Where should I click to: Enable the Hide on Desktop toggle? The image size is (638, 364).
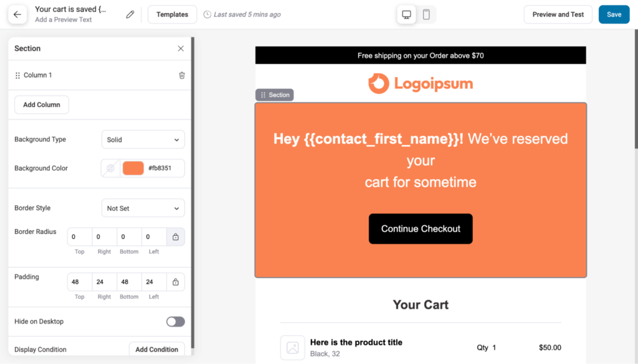point(175,321)
